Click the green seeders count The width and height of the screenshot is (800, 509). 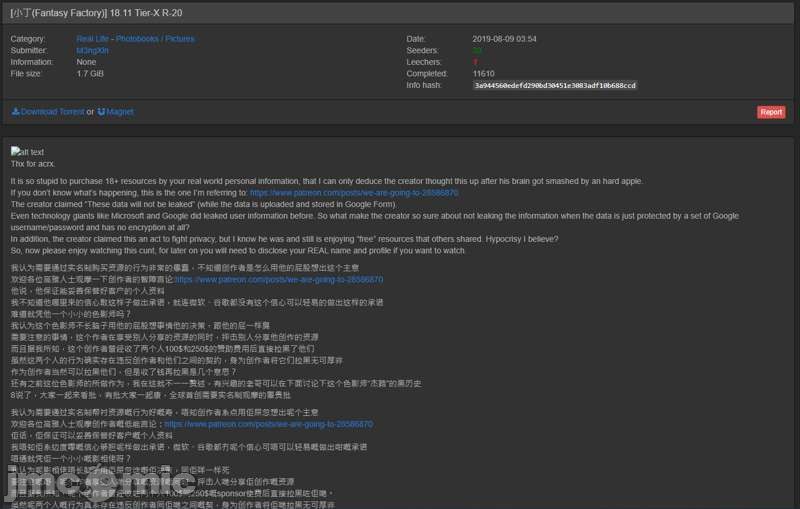pos(477,50)
